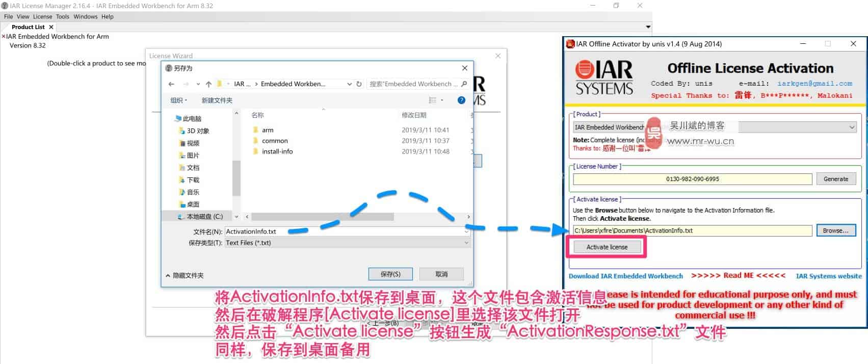Select 音乐 in the navigation tree
The width and height of the screenshot is (868, 364).
pyautogui.click(x=189, y=192)
